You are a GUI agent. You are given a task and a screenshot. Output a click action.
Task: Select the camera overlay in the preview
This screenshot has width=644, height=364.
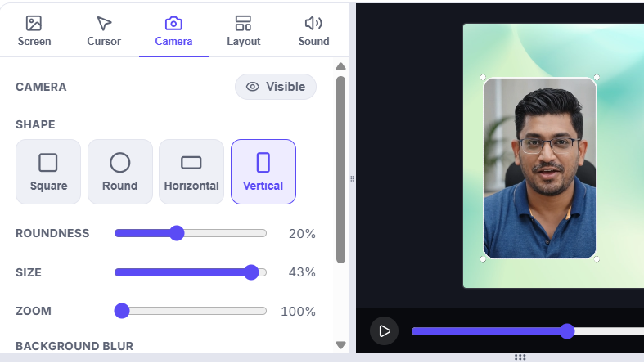pos(540,169)
